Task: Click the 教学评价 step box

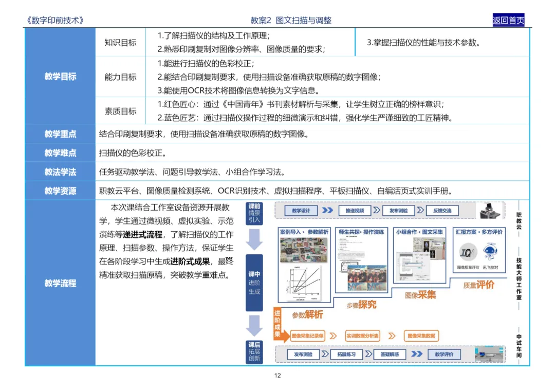Action: click(444, 354)
